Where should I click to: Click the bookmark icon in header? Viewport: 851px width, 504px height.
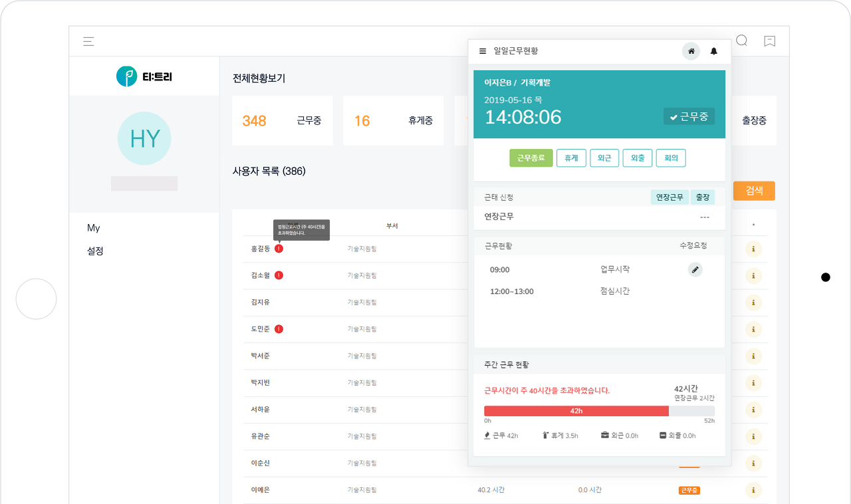pos(770,41)
